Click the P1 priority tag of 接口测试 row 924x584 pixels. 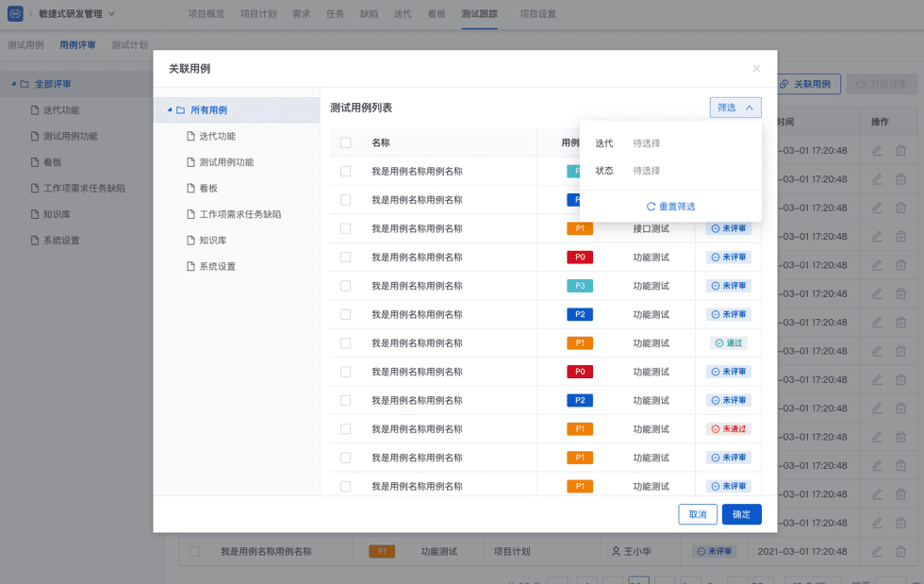coord(580,228)
